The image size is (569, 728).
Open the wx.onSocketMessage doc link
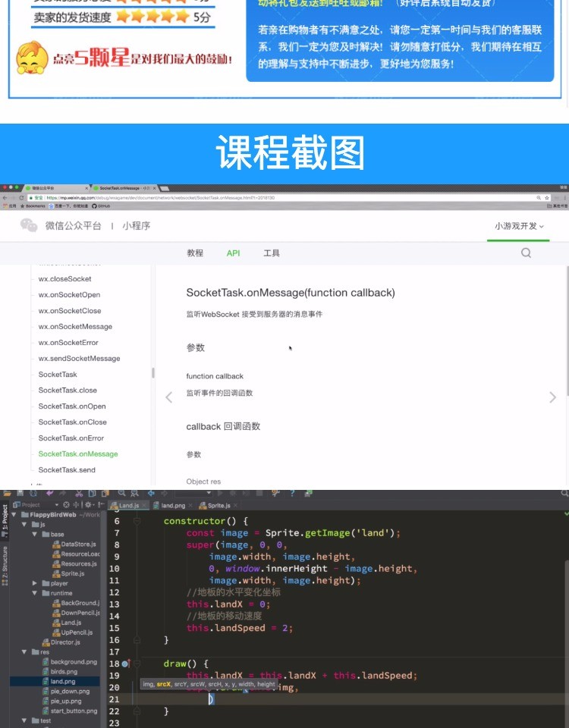pyautogui.click(x=75, y=326)
